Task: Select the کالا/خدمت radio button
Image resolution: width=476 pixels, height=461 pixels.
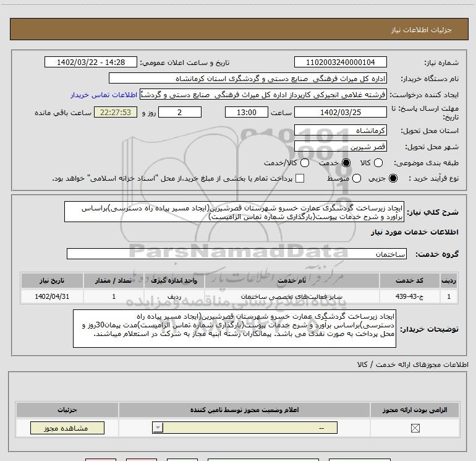Action: point(305,163)
